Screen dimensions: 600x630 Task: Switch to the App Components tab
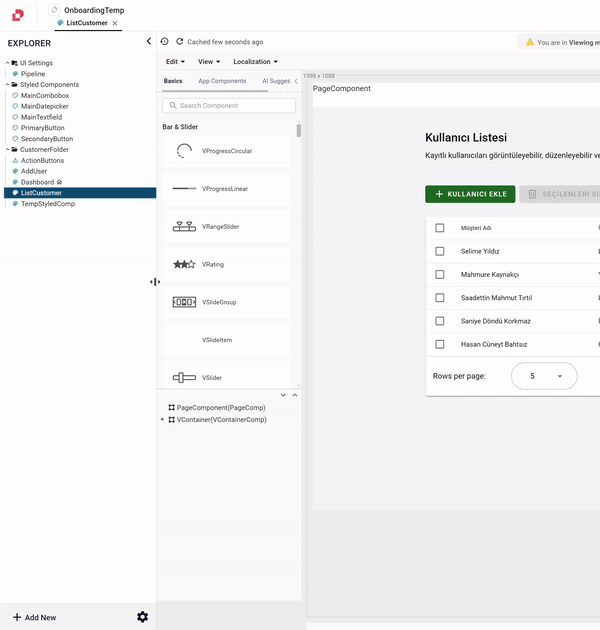[222, 81]
